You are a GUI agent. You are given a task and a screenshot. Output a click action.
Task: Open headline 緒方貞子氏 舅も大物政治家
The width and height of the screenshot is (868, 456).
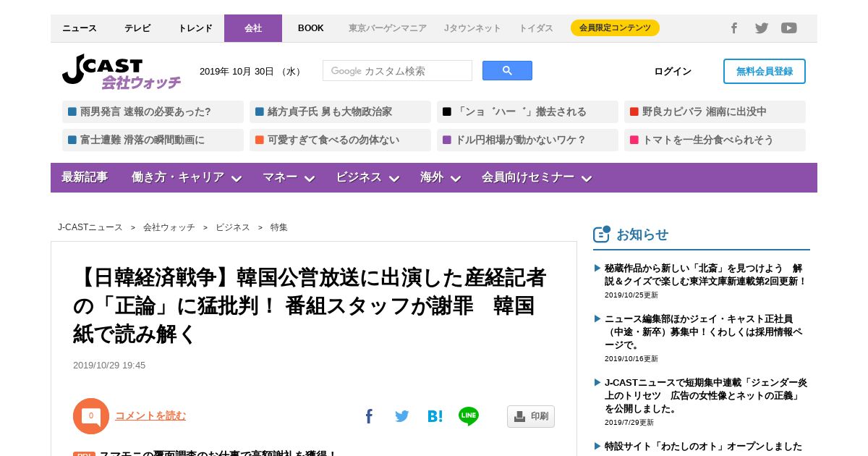340,111
